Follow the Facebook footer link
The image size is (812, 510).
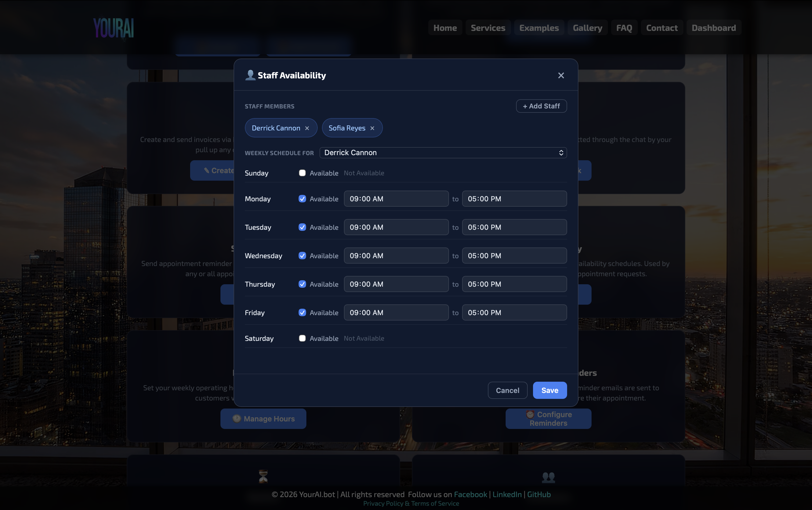point(470,494)
